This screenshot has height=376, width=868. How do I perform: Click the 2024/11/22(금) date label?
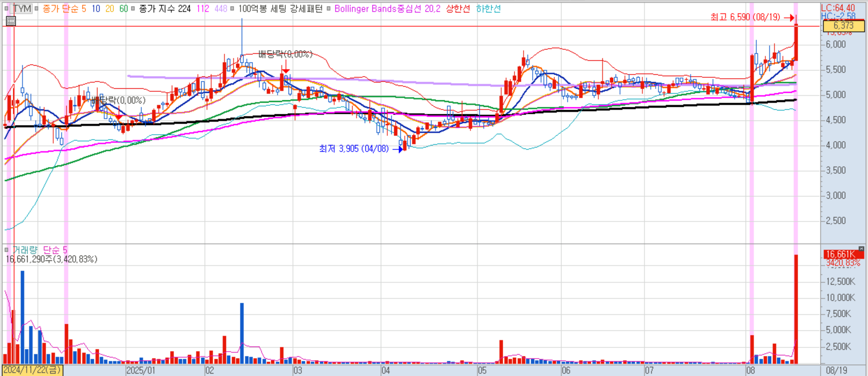click(32, 370)
